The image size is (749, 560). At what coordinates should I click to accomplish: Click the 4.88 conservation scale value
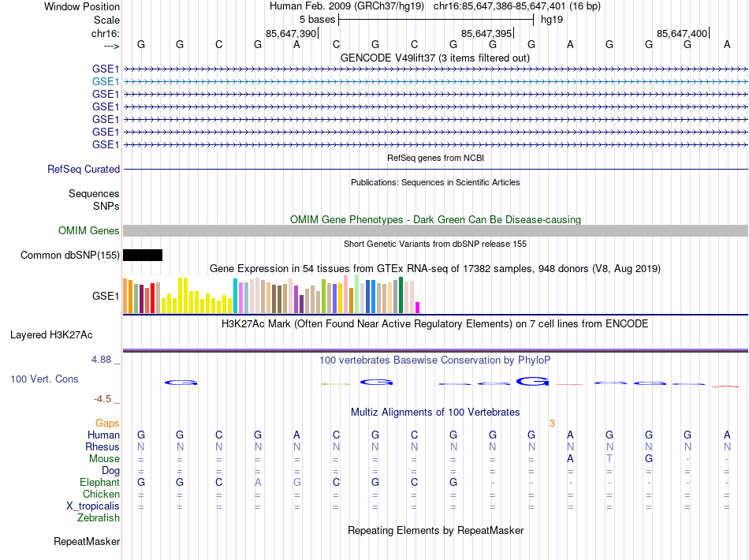(x=101, y=360)
